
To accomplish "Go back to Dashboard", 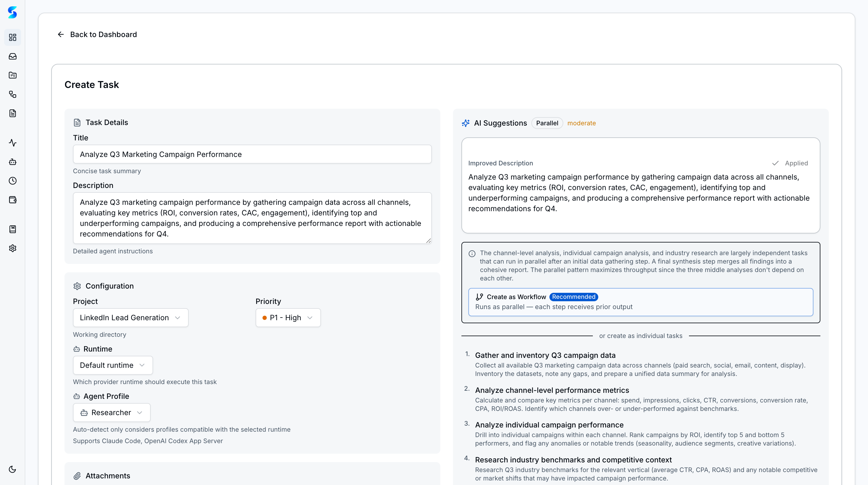I will pos(98,34).
